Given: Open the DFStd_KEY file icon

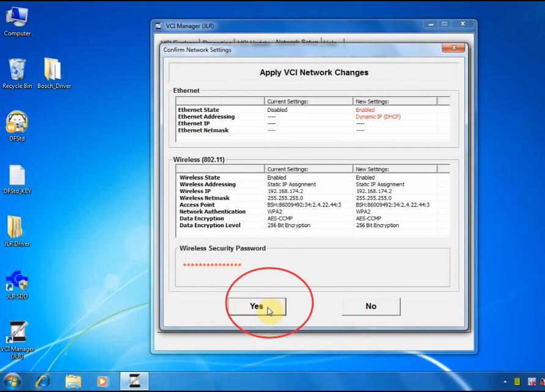Looking at the screenshot, I should point(17,179).
